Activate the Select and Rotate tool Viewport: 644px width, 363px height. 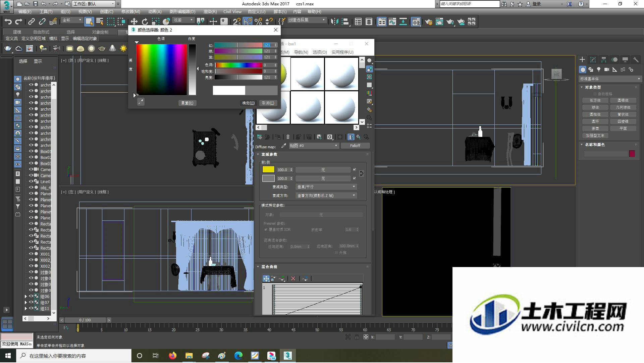(x=145, y=22)
